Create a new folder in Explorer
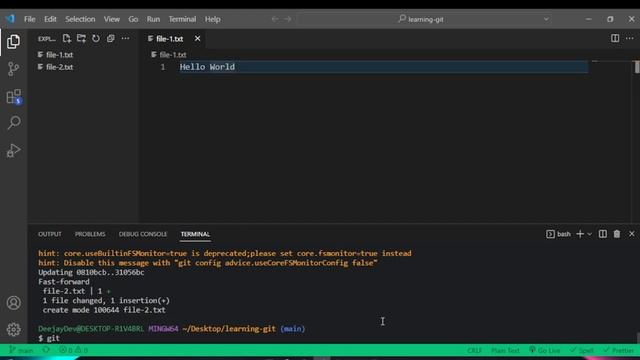640x360 pixels. [81, 38]
